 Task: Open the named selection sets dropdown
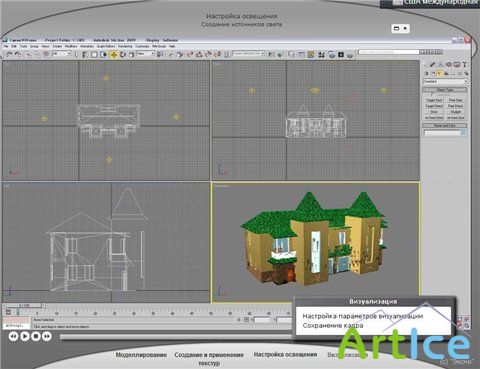coord(249,53)
